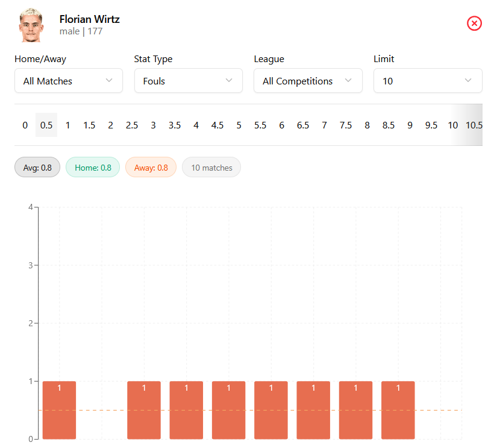Expand the Limit dropdown showing 10
Image resolution: width=494 pixels, height=448 pixels.
[x=428, y=81]
